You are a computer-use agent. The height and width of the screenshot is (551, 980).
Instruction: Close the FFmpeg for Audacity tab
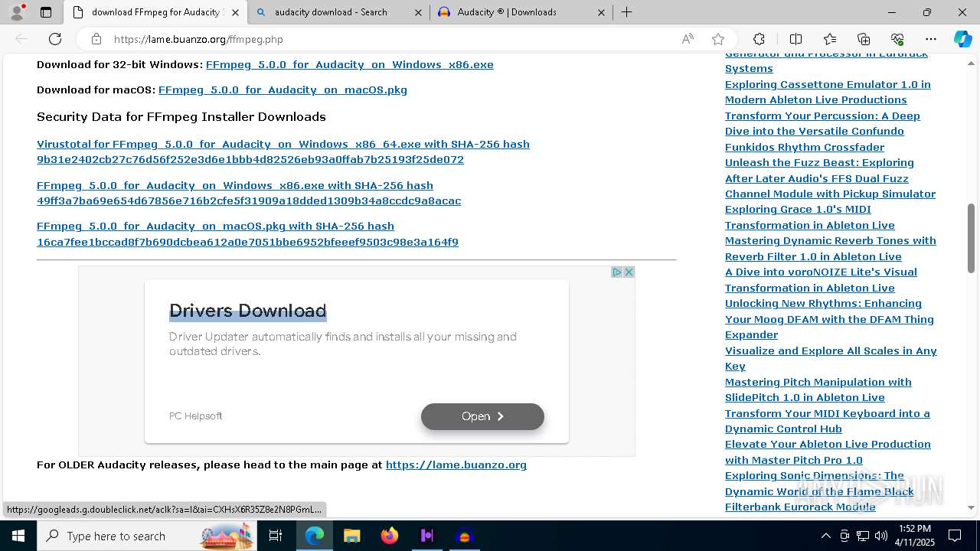pyautogui.click(x=236, y=12)
